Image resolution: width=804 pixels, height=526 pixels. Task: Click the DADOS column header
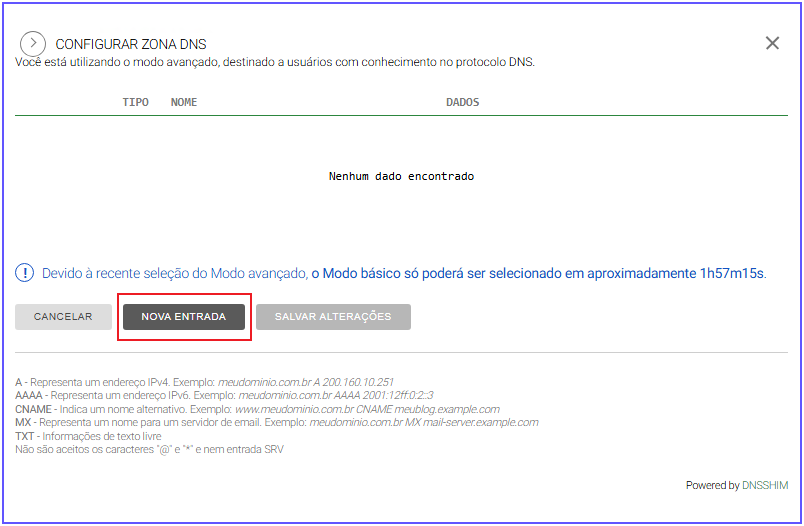click(x=462, y=102)
